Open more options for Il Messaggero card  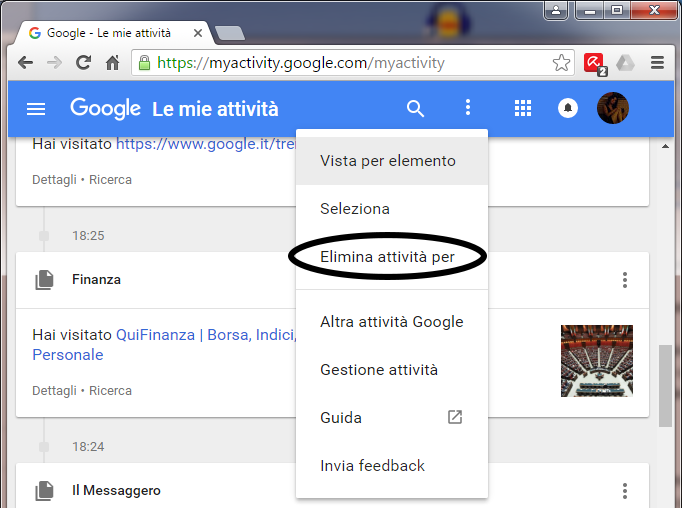tap(625, 491)
